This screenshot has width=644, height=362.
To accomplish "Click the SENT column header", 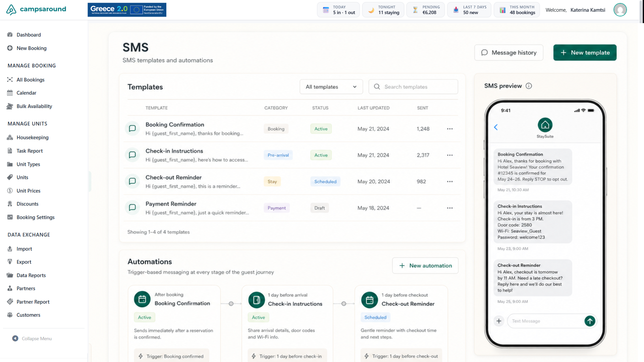I will click(x=422, y=108).
